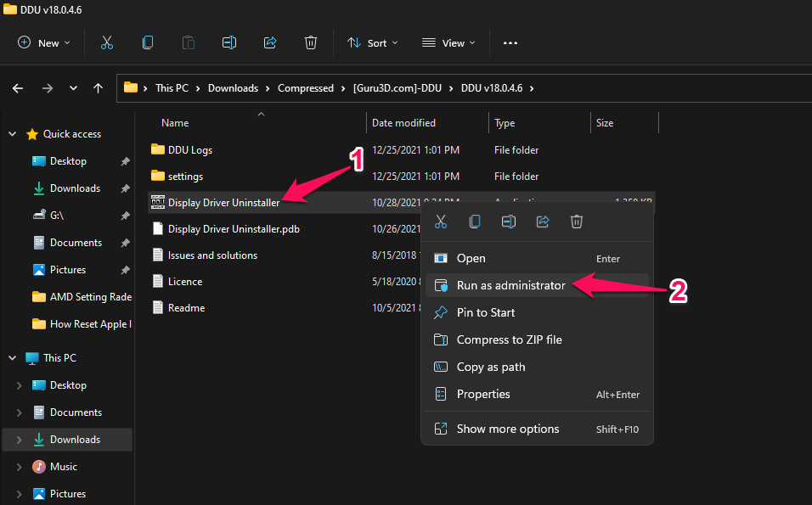
Task: Expand Downloads under This PC
Action: pyautogui.click(x=20, y=440)
